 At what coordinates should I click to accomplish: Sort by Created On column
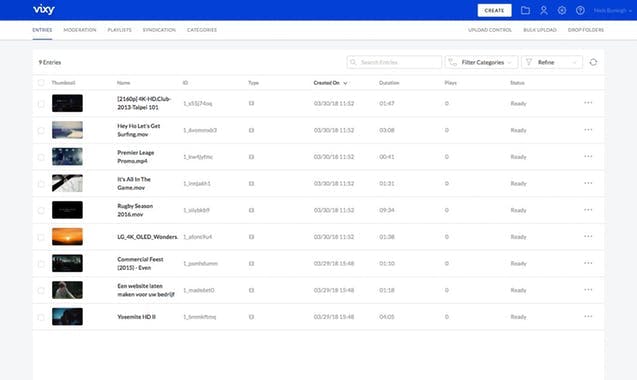[330, 83]
